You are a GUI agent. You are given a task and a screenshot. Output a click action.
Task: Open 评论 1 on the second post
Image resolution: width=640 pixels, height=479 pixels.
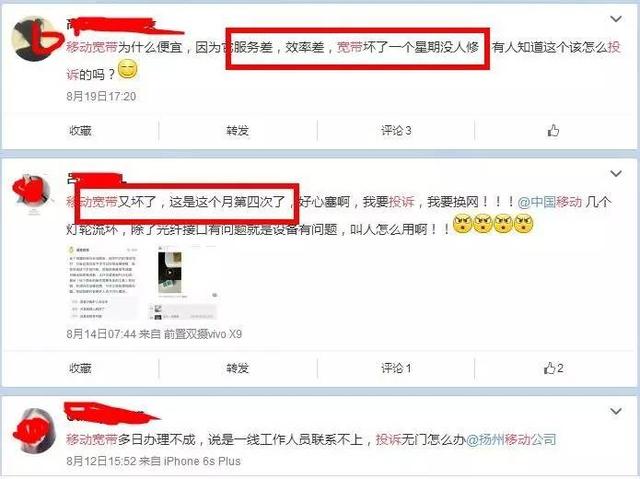pos(396,368)
